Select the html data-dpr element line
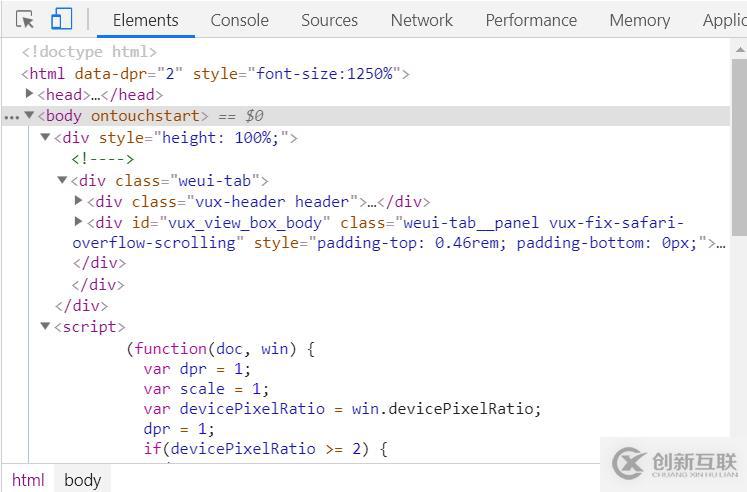This screenshot has width=747, height=492. coord(215,73)
